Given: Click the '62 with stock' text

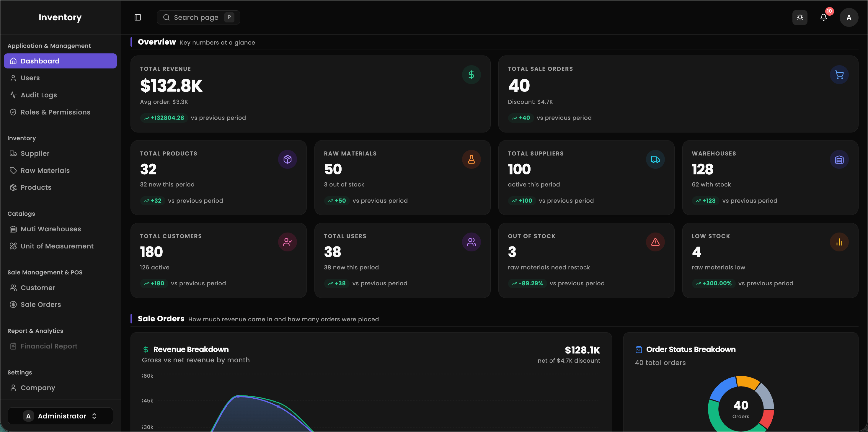Looking at the screenshot, I should point(711,184).
